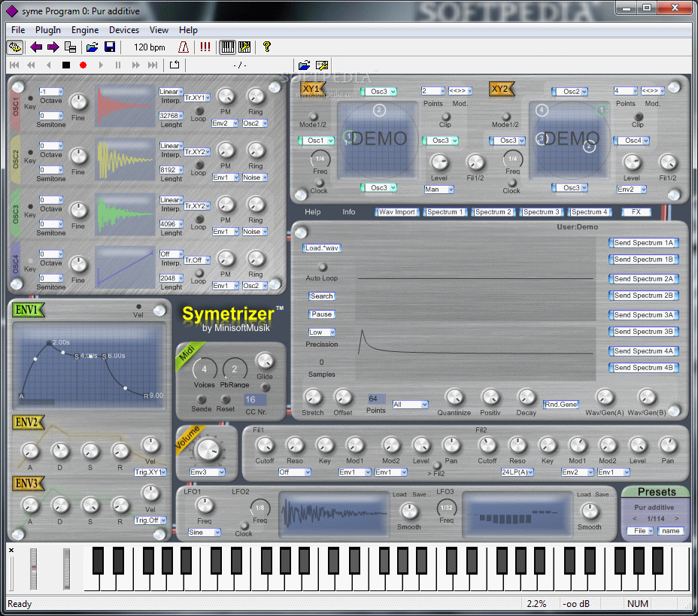Toggle the XY1 Clip switch
The image size is (698, 616).
click(x=445, y=117)
